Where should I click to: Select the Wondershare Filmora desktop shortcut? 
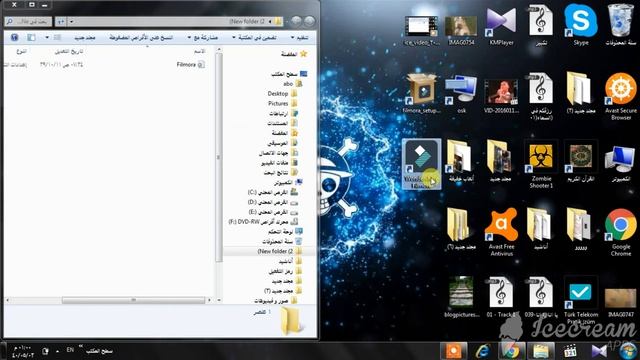pyautogui.click(x=421, y=164)
